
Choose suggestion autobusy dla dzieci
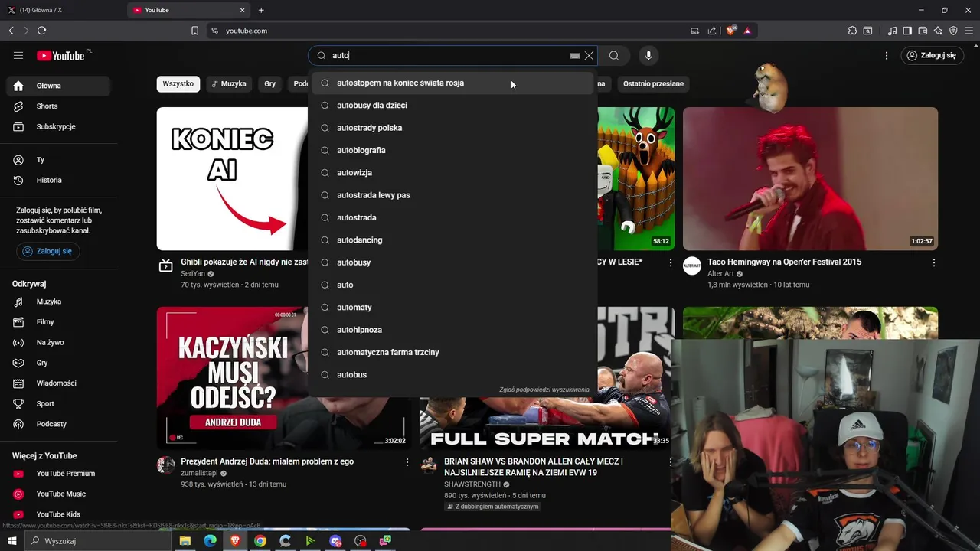pos(452,105)
